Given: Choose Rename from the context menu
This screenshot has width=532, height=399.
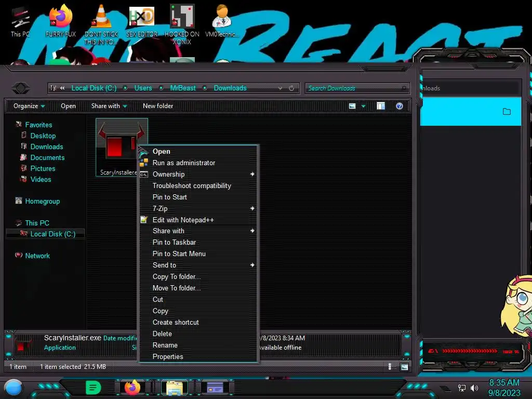Looking at the screenshot, I should point(199,345).
